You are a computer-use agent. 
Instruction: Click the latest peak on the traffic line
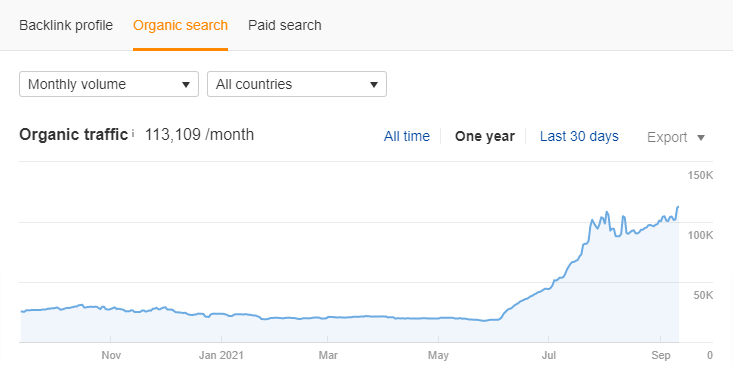point(678,207)
